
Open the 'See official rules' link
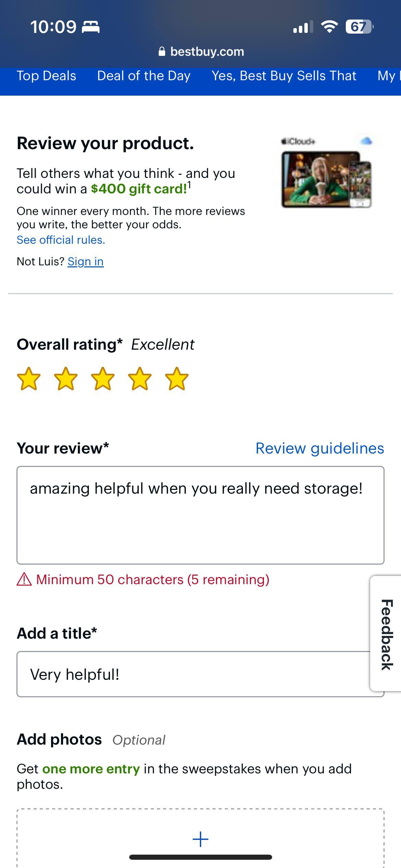click(61, 239)
